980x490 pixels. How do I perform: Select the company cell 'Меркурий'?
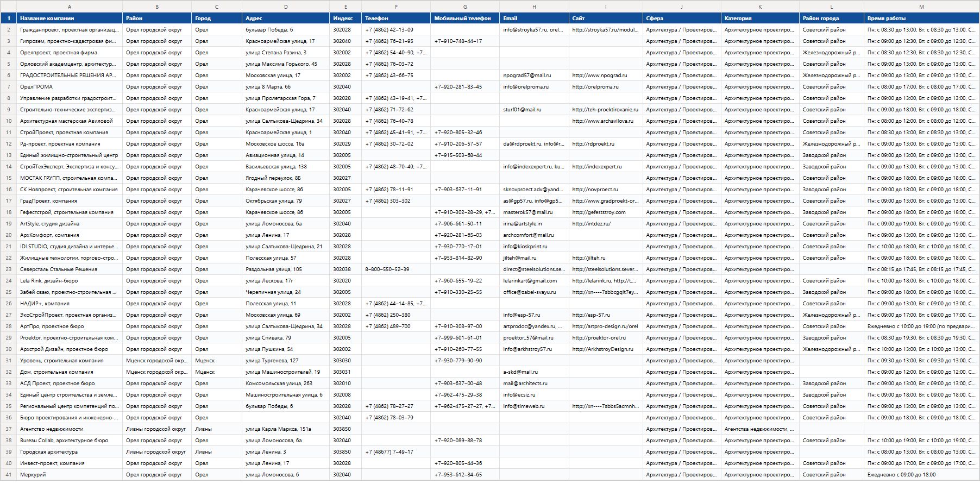click(70, 475)
